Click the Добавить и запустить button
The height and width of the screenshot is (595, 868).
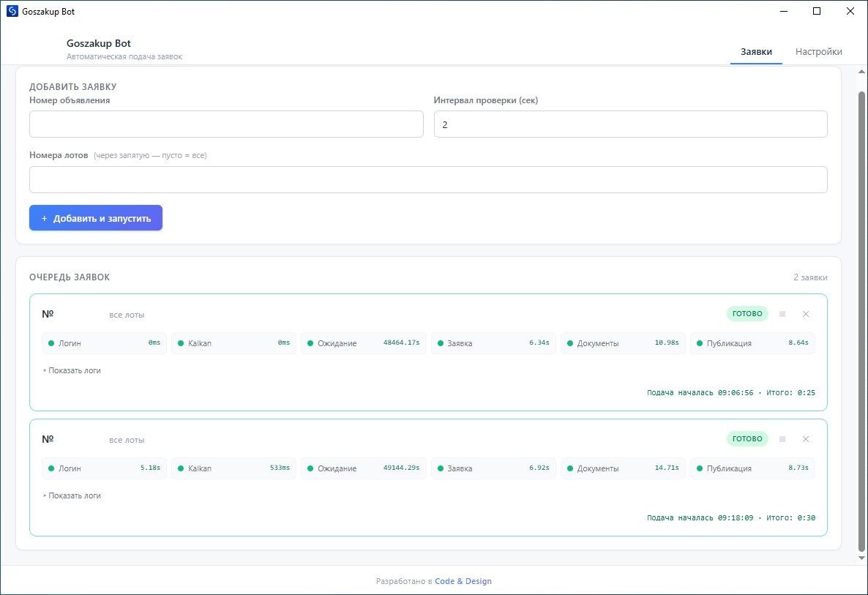(x=96, y=218)
